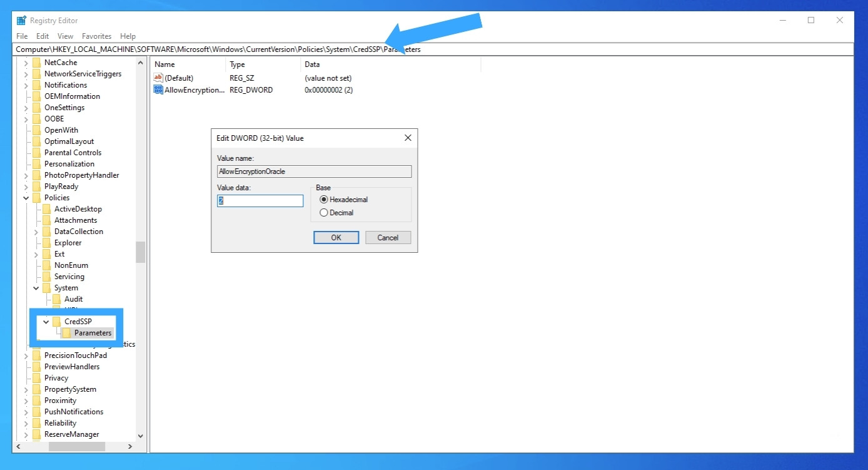Open the Help menu
This screenshot has width=868, height=470.
pos(128,36)
